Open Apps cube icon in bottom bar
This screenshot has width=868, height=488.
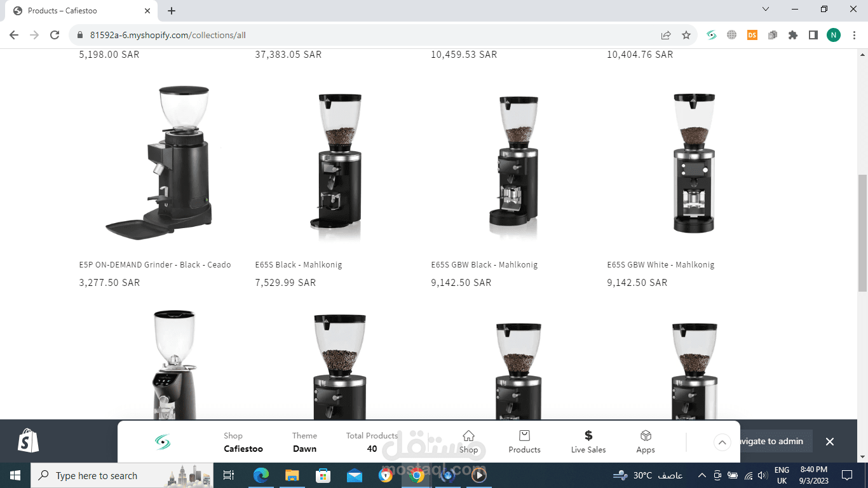pos(646,442)
